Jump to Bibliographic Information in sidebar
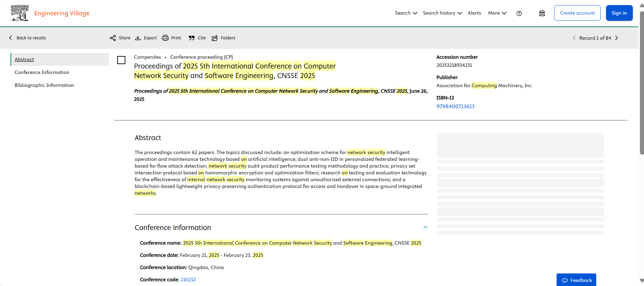This screenshot has width=644, height=286. tap(44, 85)
